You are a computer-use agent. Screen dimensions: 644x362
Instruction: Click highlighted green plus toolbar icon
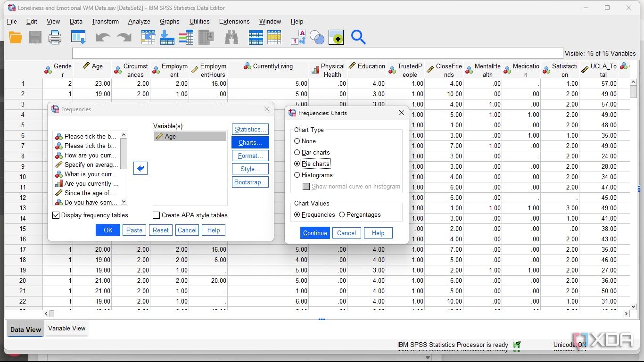click(336, 38)
